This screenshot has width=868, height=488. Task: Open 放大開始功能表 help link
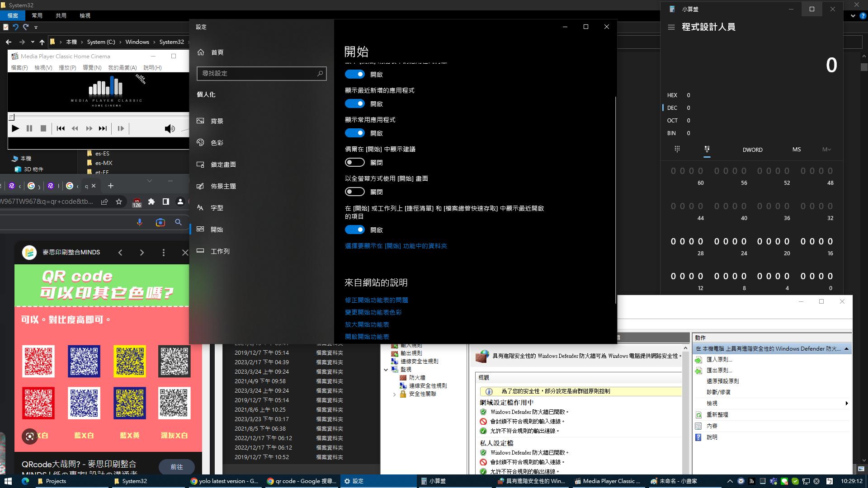(367, 324)
